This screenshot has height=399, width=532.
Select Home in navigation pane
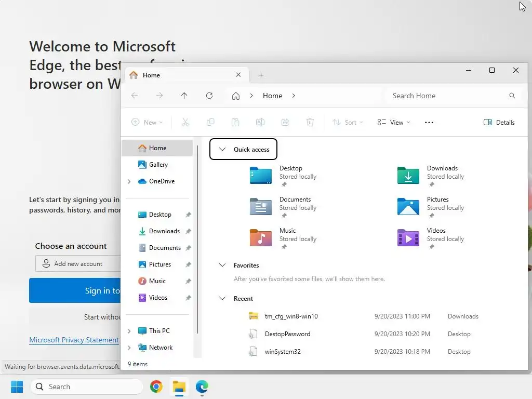point(157,148)
